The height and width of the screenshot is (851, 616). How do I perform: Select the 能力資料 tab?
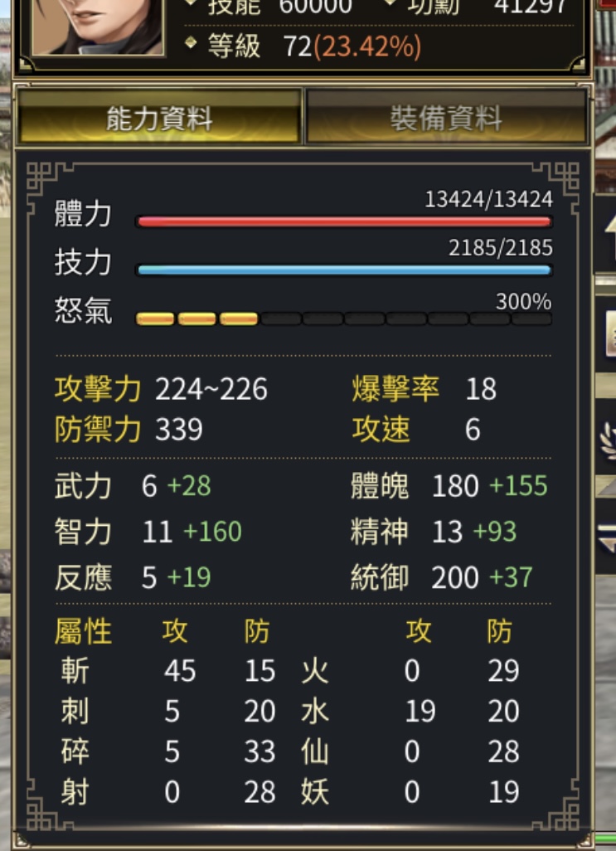159,117
